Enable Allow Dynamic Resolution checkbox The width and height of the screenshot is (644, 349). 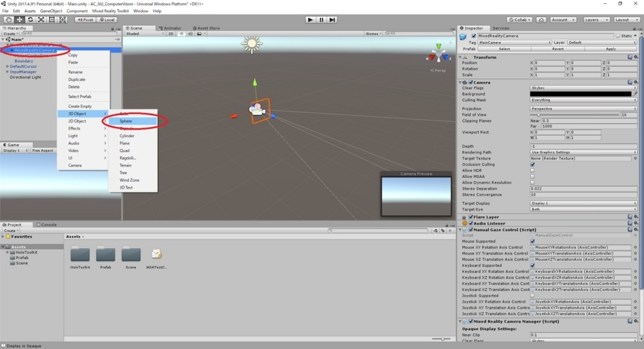click(533, 183)
